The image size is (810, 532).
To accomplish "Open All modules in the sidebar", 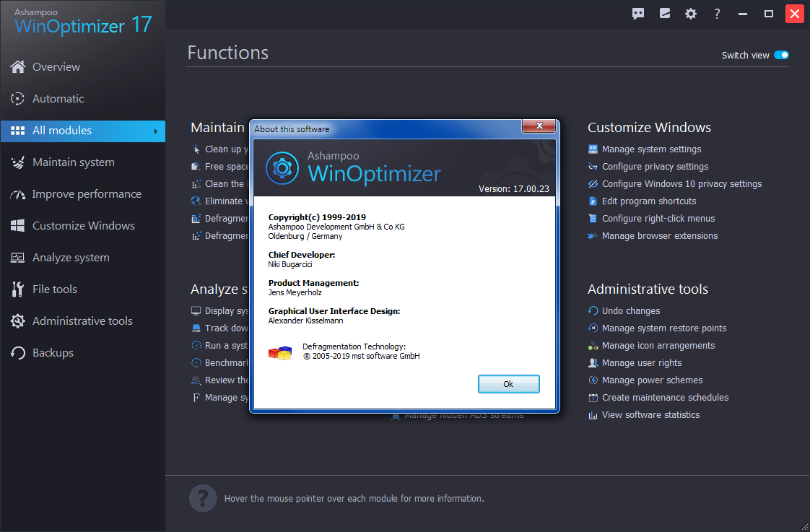I will (82, 131).
